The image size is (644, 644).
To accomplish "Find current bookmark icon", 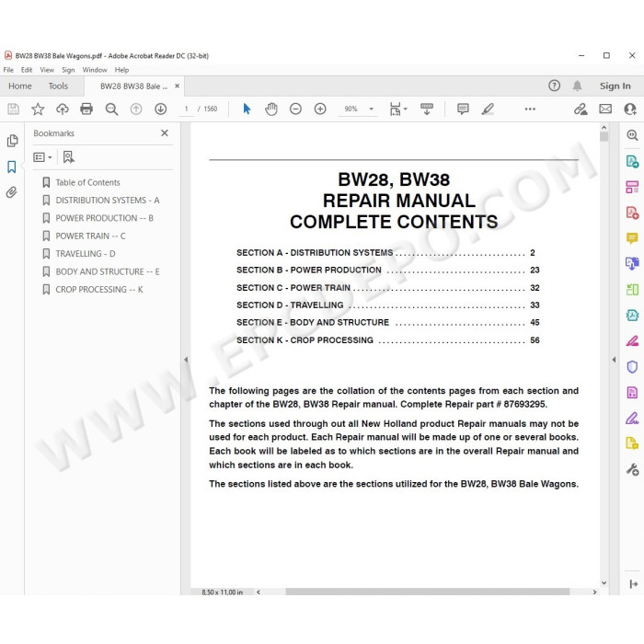I will click(x=69, y=157).
